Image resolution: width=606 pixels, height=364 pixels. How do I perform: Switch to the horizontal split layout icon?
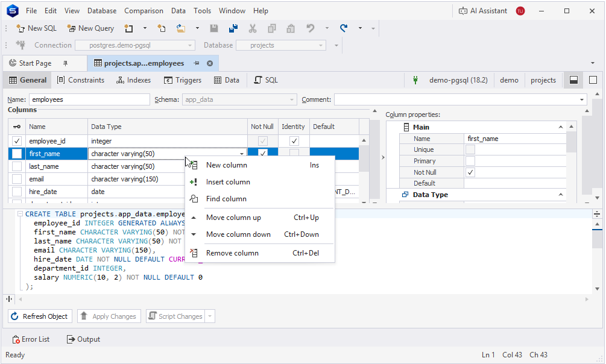(574, 80)
